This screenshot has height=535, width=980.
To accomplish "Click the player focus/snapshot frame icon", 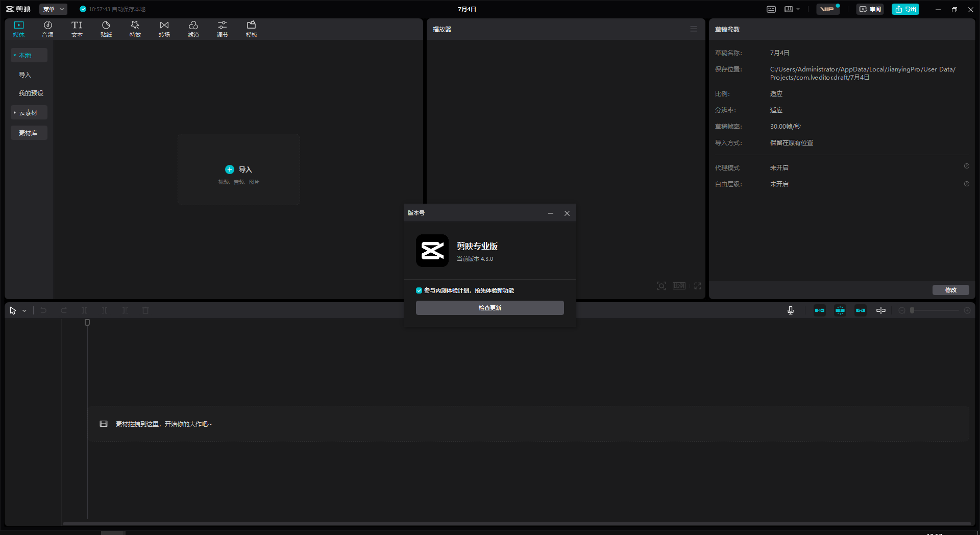I will (x=661, y=286).
